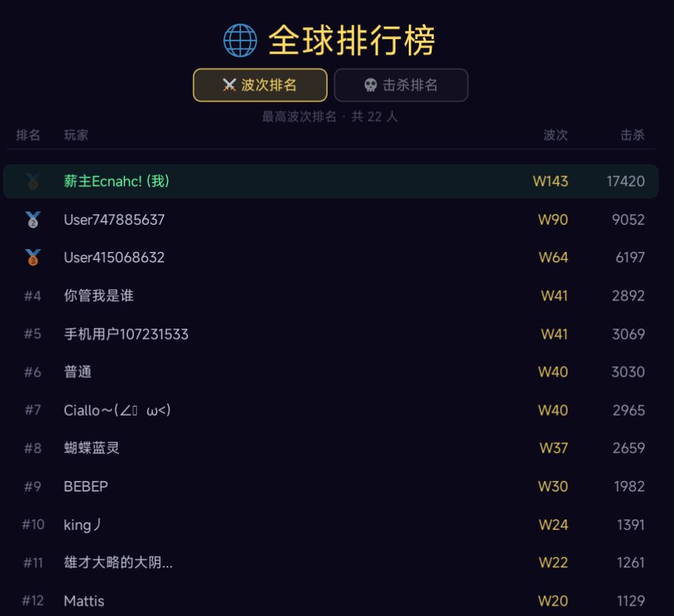
Task: Select player User747885637
Action: coord(114,220)
